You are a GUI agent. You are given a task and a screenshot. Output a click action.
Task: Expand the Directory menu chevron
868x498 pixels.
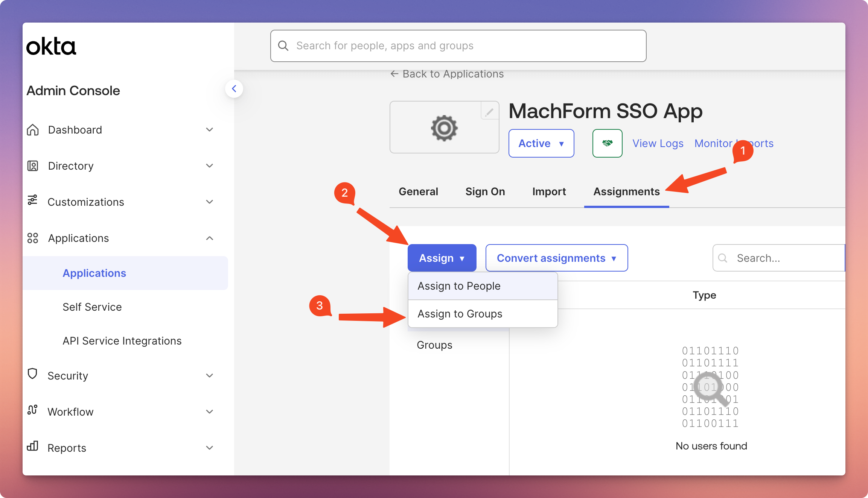[210, 166]
